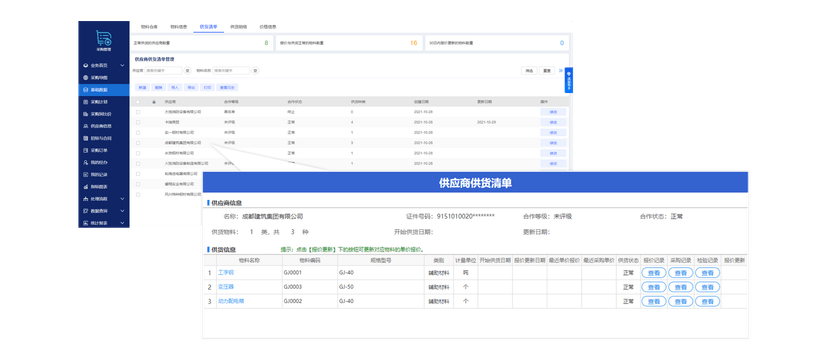Click the 供应商 search input field
828x363 pixels.
click(163, 70)
